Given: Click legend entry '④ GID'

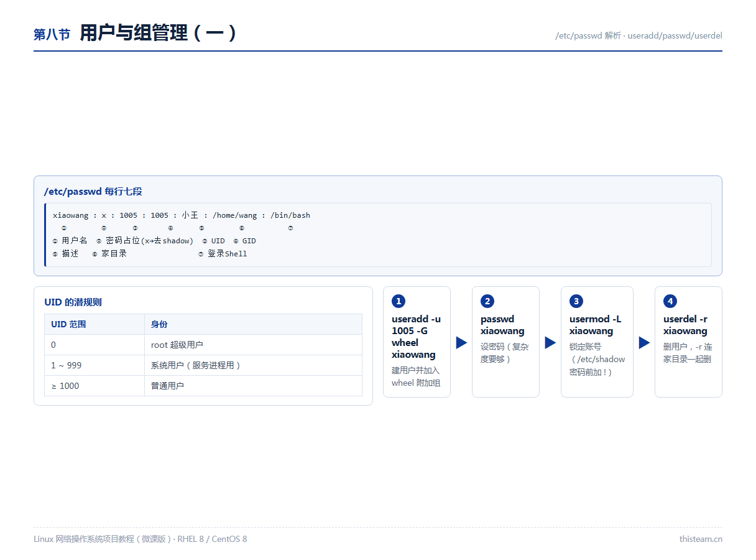Looking at the screenshot, I should [x=245, y=241].
